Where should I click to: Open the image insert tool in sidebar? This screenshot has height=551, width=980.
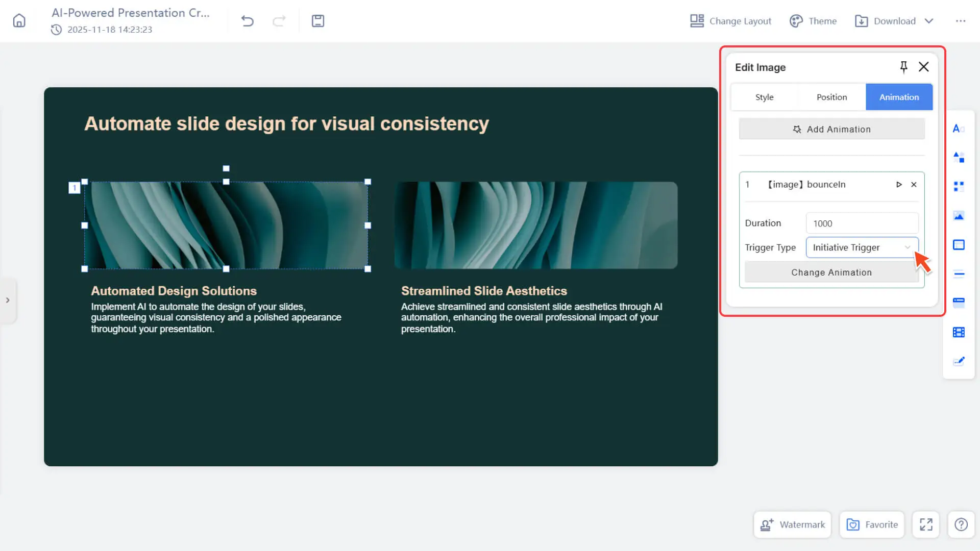click(959, 216)
